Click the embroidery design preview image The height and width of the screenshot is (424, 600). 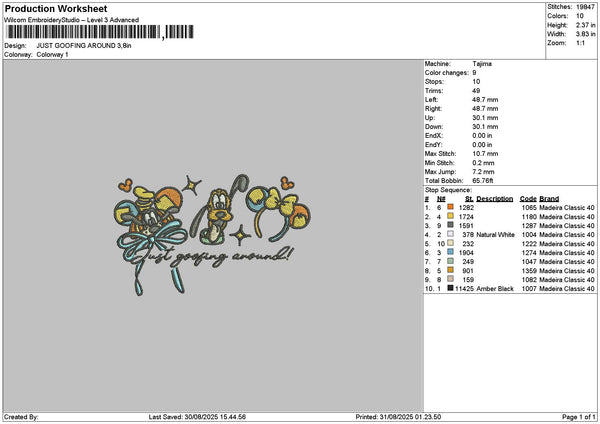(213, 235)
